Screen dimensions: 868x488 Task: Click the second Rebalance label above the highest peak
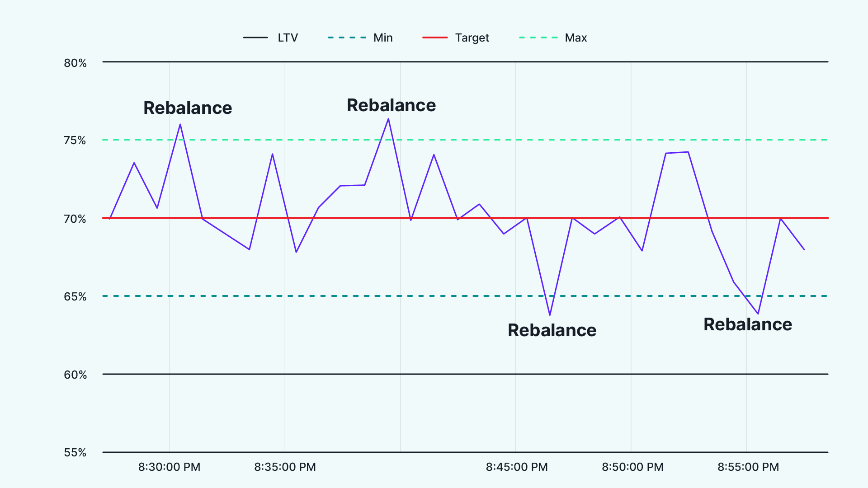coord(391,105)
